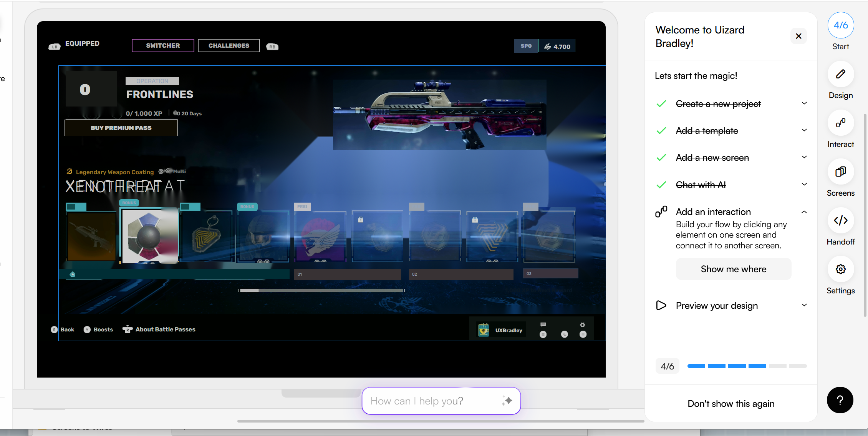The image size is (868, 436).
Task: Click the Y button icon next to Boosts
Action: (x=87, y=329)
